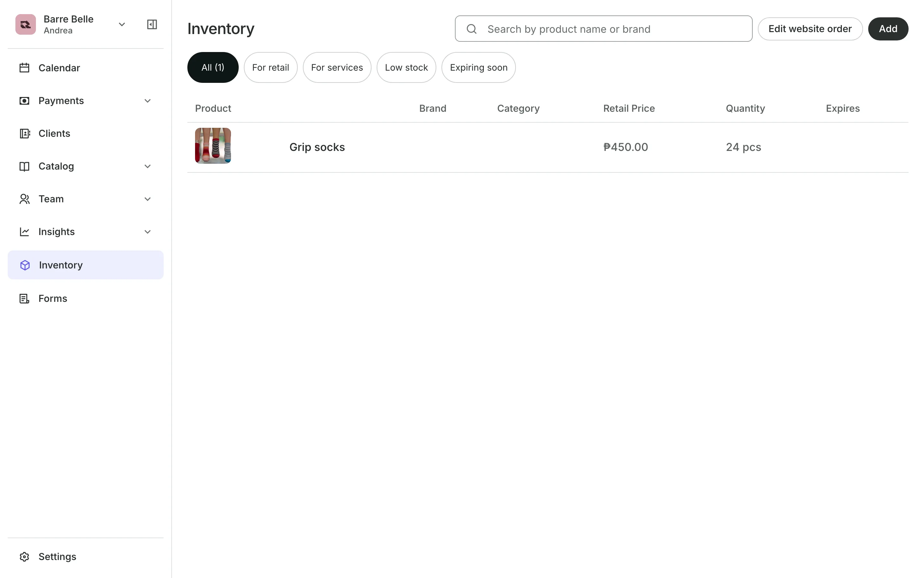Filter by For retail
This screenshot has width=924, height=578.
coord(270,67)
